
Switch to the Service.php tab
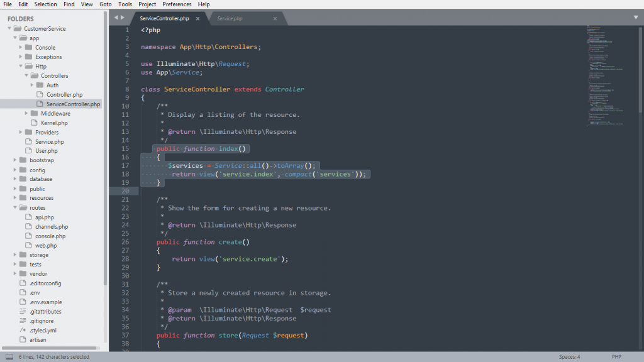(230, 19)
